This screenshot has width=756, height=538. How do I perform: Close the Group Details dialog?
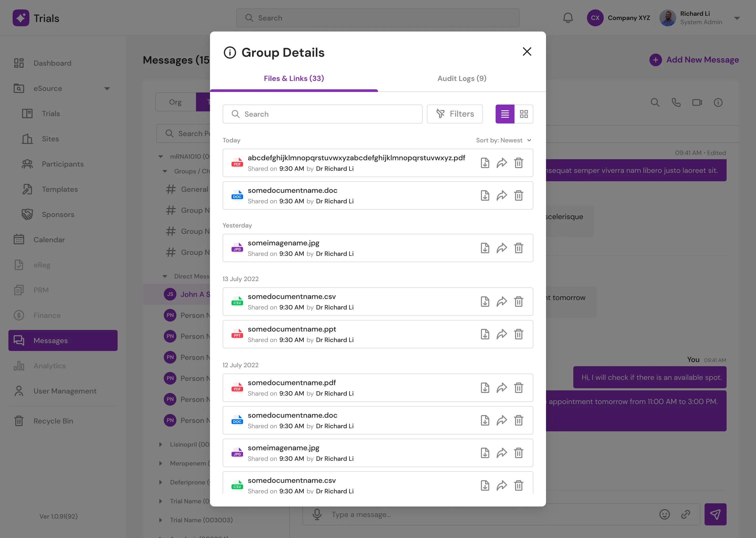[527, 52]
